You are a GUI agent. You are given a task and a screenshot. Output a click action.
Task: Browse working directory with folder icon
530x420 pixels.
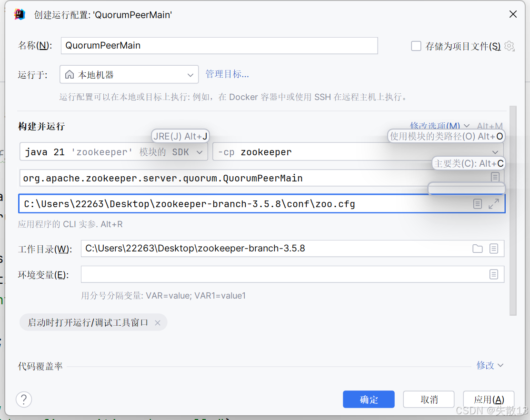(477, 249)
